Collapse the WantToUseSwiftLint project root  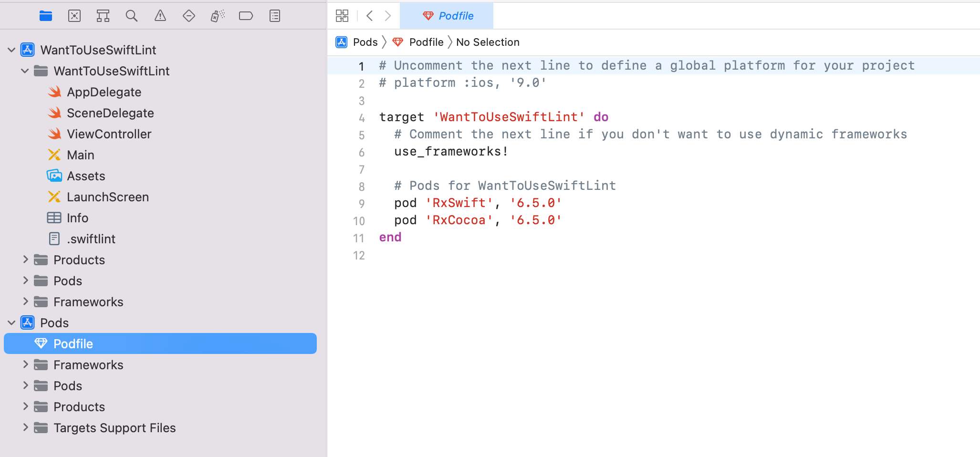[x=11, y=50]
